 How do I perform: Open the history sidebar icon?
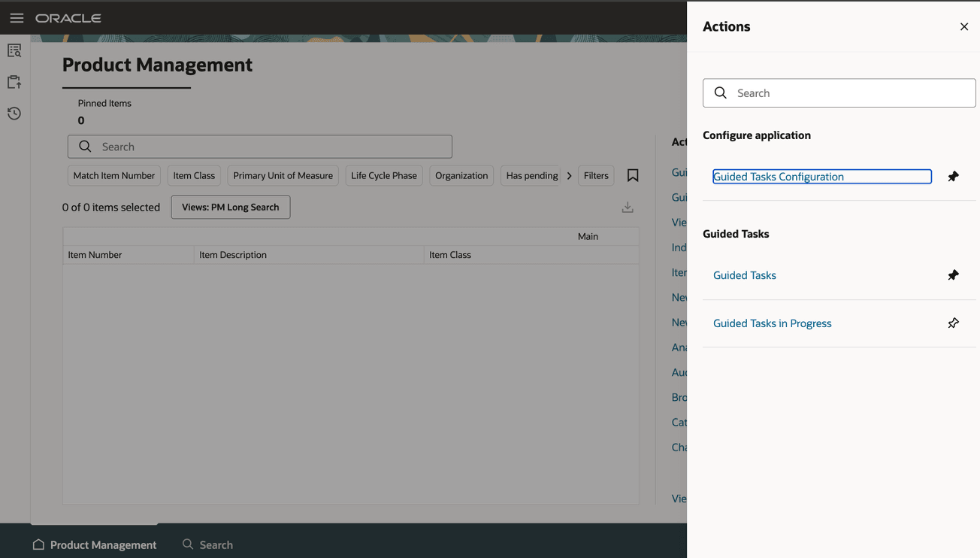(x=14, y=114)
